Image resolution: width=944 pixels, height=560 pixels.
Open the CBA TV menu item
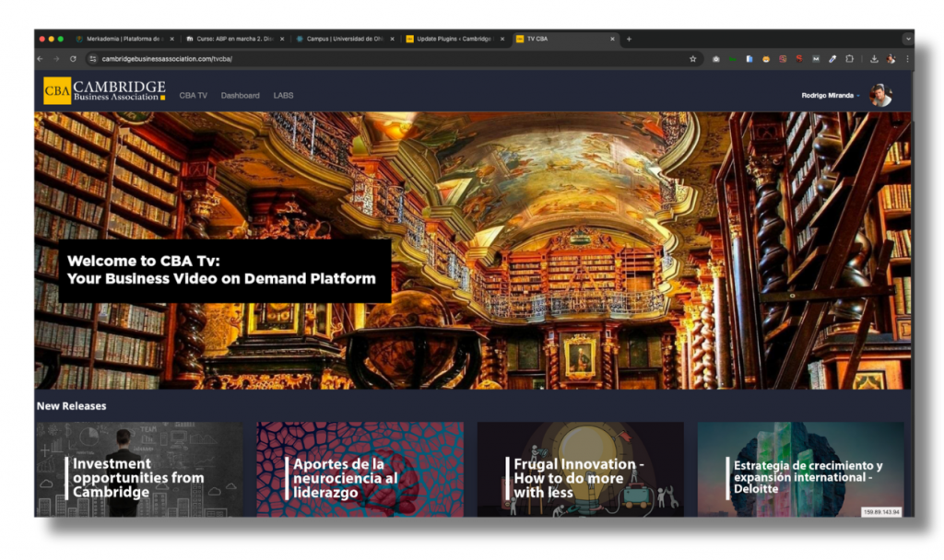click(194, 96)
